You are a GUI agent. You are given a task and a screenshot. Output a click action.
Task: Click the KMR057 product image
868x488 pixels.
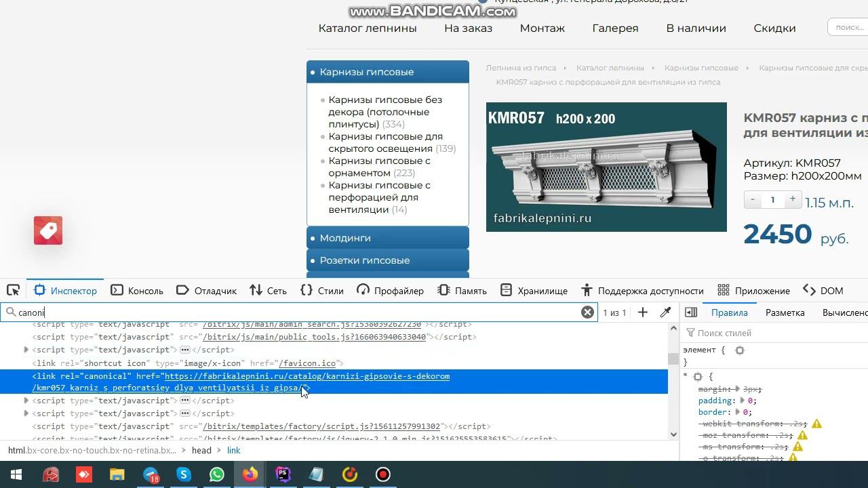pyautogui.click(x=606, y=167)
